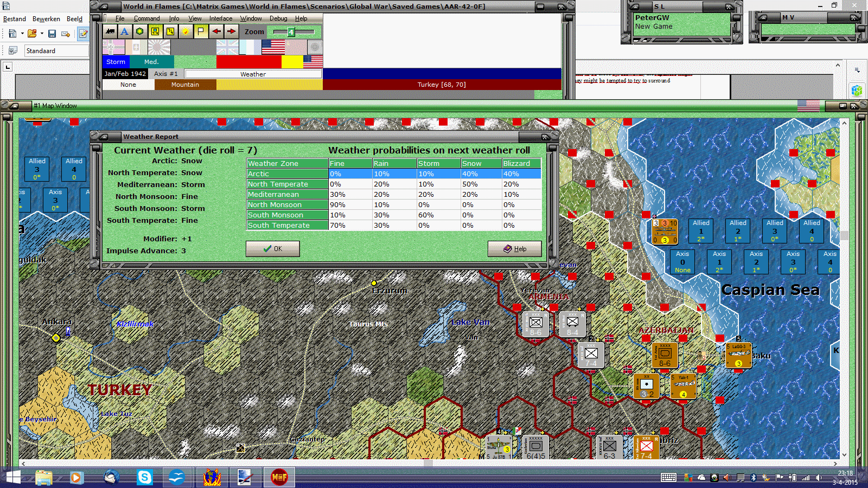Open the File menu in World in Flames
The height and width of the screenshot is (488, 868).
(x=120, y=18)
